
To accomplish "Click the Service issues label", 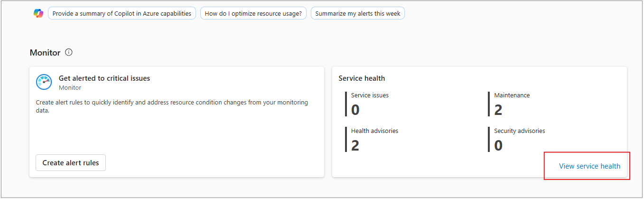I will (370, 95).
